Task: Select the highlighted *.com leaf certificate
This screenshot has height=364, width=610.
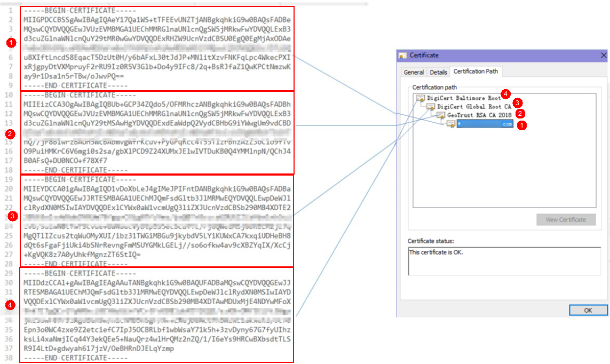Action: tap(485, 124)
